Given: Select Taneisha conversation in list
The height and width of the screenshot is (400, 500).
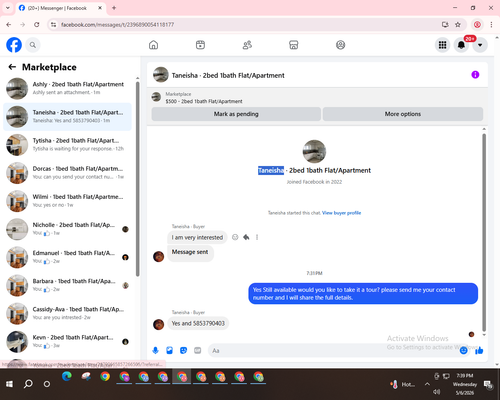Looking at the screenshot, I should [67, 117].
